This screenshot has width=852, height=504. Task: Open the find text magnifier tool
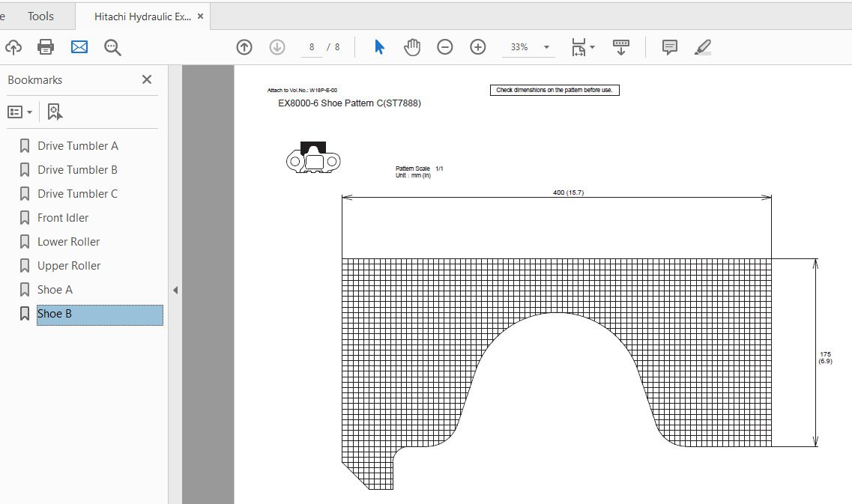112,48
